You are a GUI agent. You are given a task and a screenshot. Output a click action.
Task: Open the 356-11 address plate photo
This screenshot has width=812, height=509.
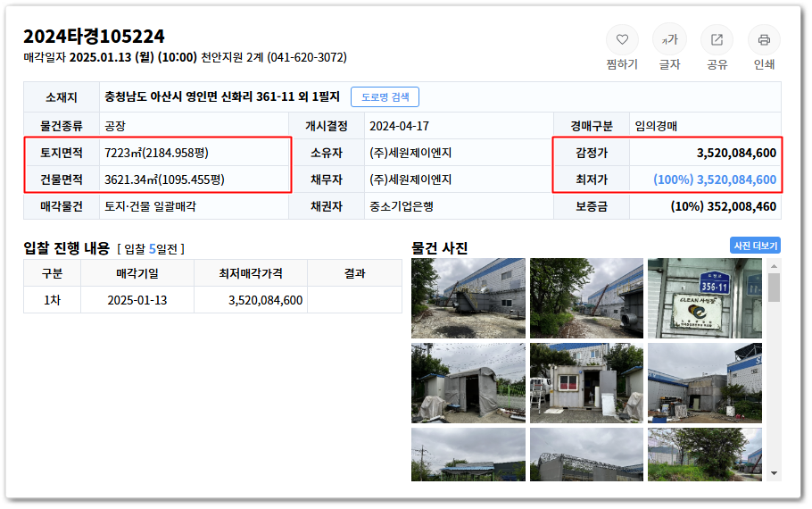point(704,298)
